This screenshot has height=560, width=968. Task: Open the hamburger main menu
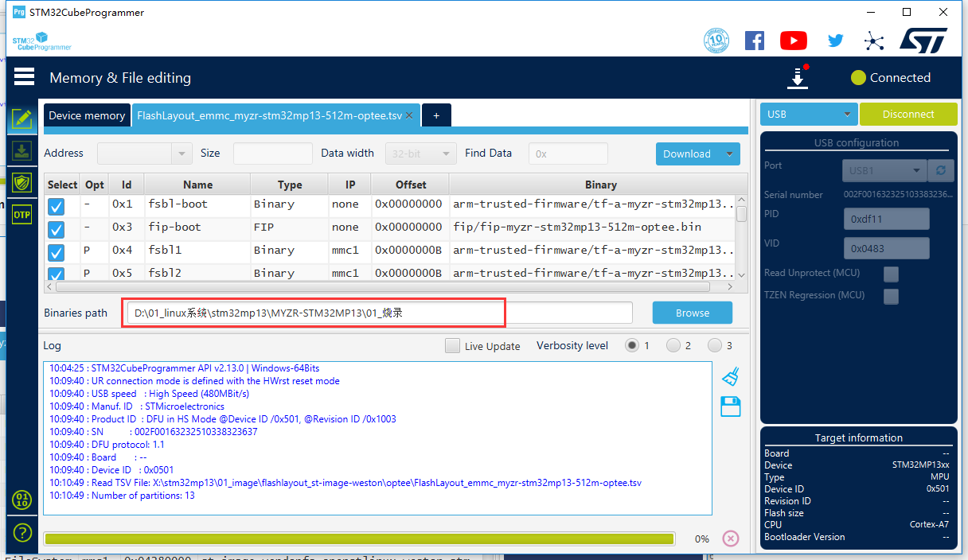pyautogui.click(x=24, y=76)
